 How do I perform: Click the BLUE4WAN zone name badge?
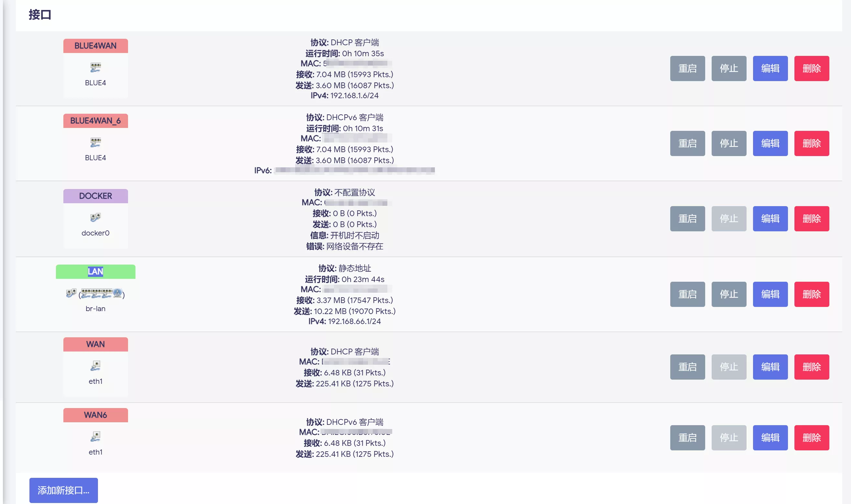click(95, 46)
